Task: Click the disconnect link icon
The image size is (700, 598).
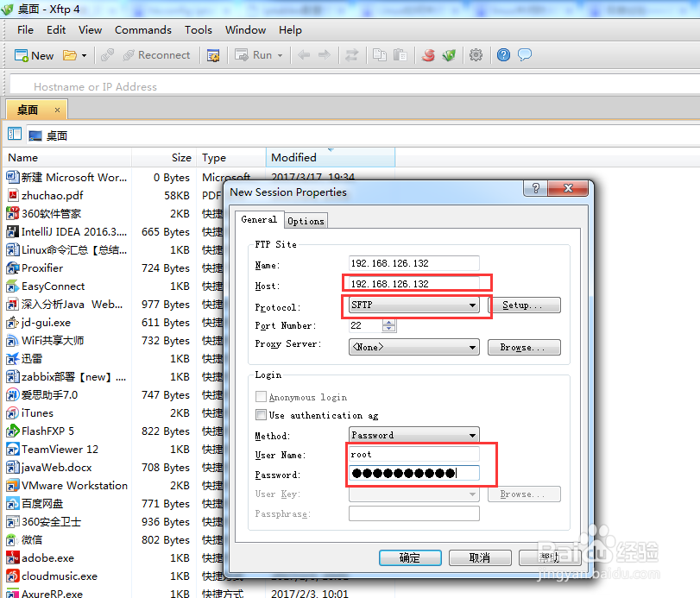Action: [x=107, y=55]
